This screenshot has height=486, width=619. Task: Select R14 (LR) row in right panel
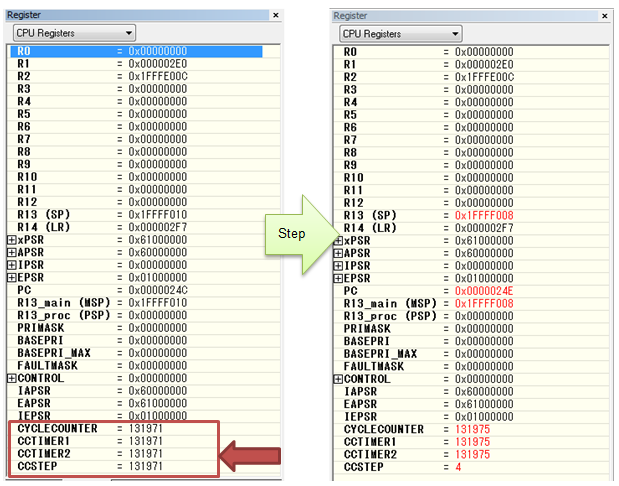pos(471,228)
